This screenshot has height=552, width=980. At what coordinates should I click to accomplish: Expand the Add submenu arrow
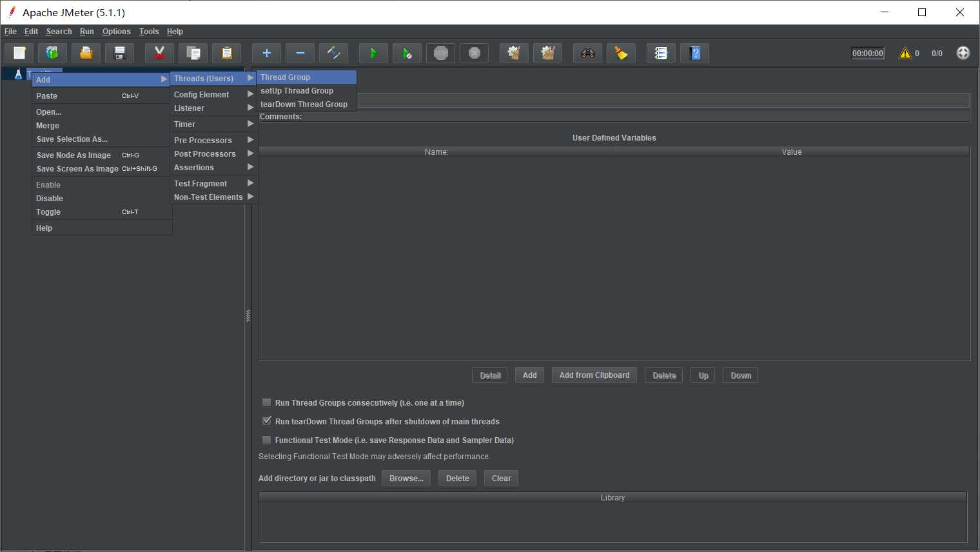pos(164,79)
